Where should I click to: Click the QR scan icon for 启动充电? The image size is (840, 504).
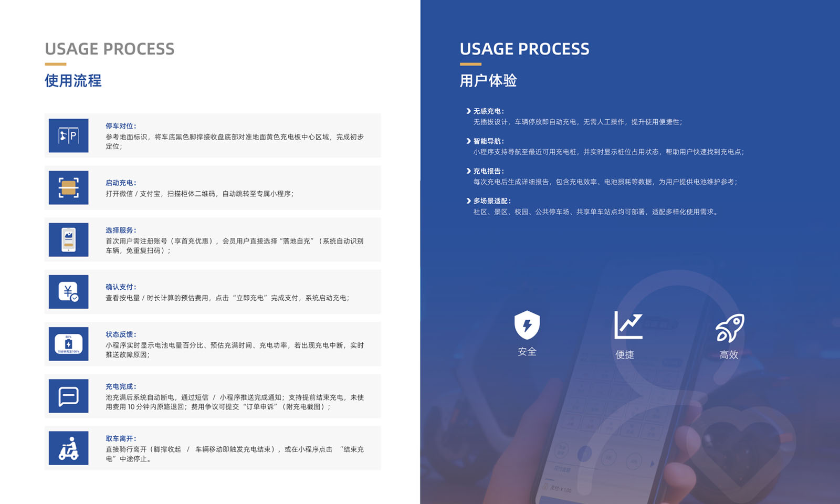(68, 187)
